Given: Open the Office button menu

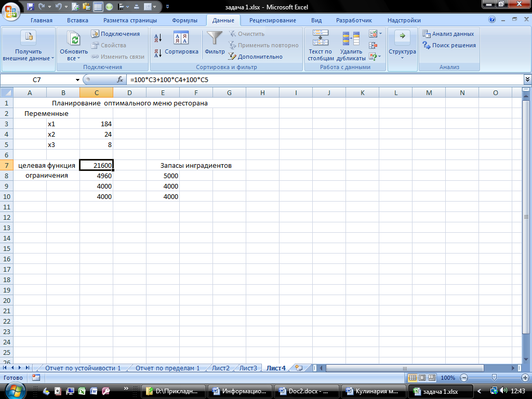Looking at the screenshot, I should (x=11, y=11).
